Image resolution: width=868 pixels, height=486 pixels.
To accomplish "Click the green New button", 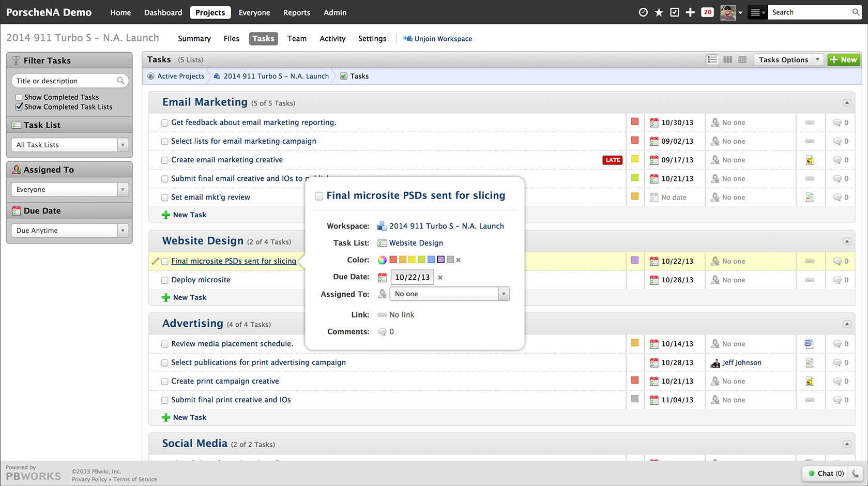I will 843,59.
